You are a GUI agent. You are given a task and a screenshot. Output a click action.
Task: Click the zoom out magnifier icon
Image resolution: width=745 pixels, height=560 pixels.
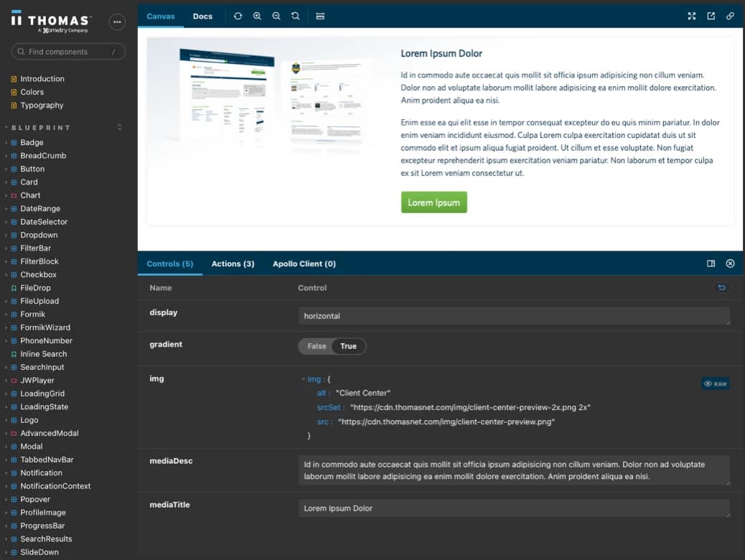tap(276, 17)
